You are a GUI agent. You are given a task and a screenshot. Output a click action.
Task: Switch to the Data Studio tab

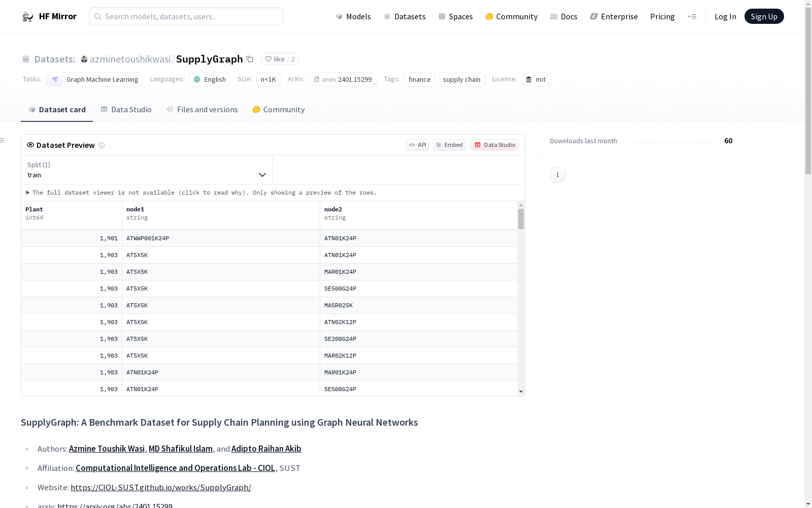[126, 110]
